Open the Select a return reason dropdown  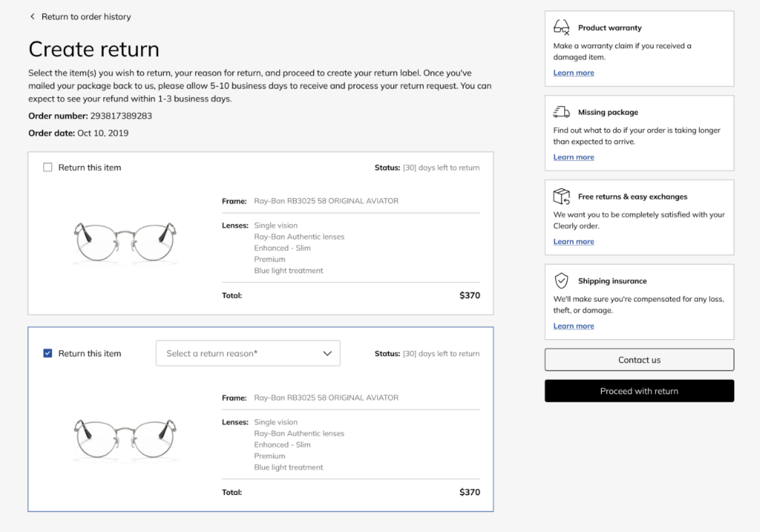(248, 353)
